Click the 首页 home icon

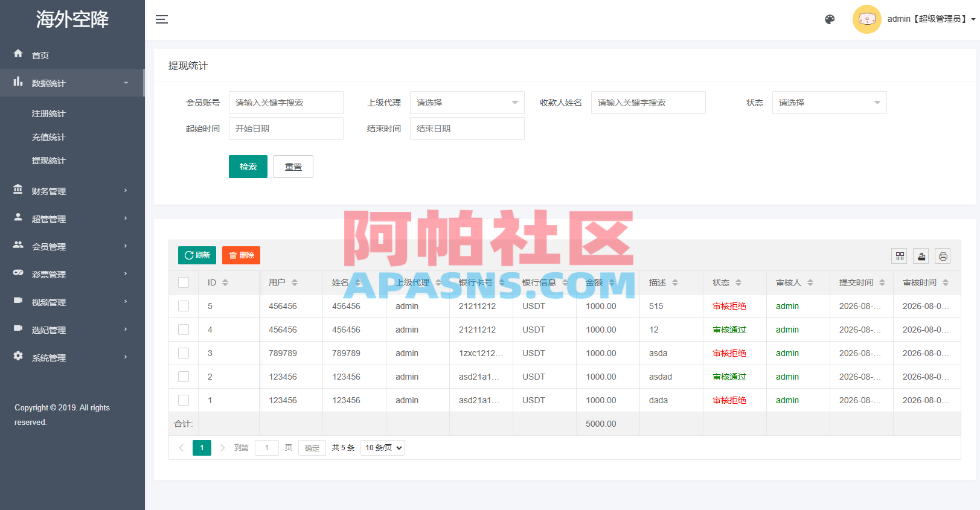click(18, 54)
